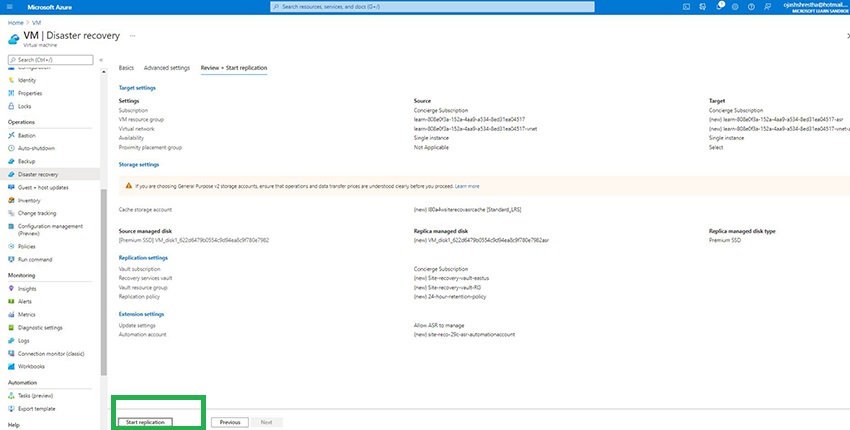Switch to Advanced settings tab
Screen dimensions: 850x430
click(x=167, y=68)
